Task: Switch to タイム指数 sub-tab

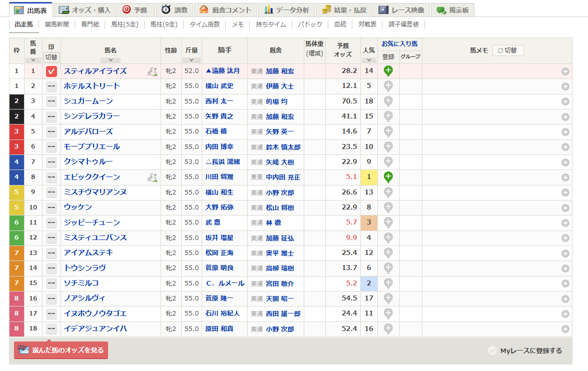Action: click(204, 24)
